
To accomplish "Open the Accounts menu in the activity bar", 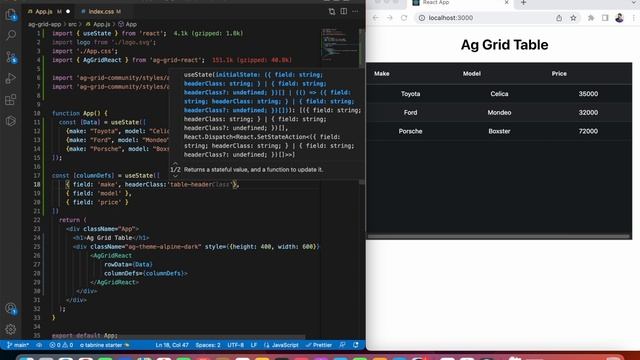I will coord(11,309).
